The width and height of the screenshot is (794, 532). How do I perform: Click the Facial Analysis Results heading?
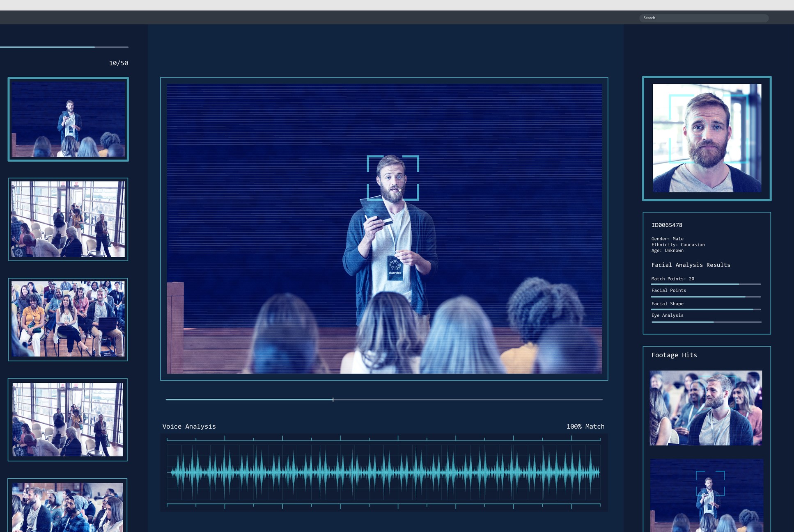tap(691, 265)
